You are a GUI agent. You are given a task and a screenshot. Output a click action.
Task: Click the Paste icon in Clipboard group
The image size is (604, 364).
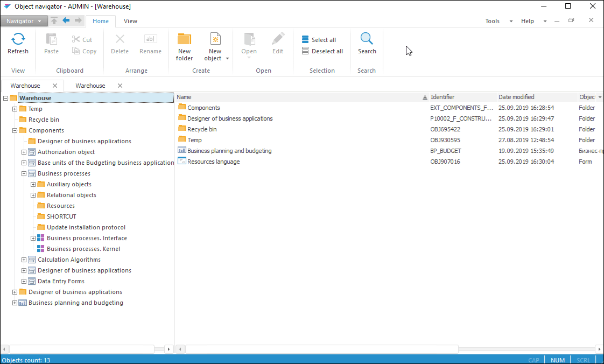tap(51, 39)
